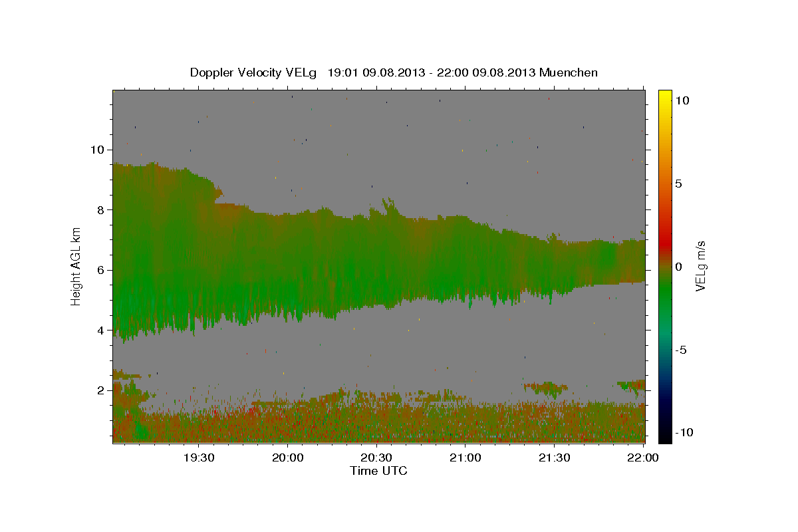Click the height axis label '2'
The height and width of the screenshot is (532, 798).
(100, 390)
